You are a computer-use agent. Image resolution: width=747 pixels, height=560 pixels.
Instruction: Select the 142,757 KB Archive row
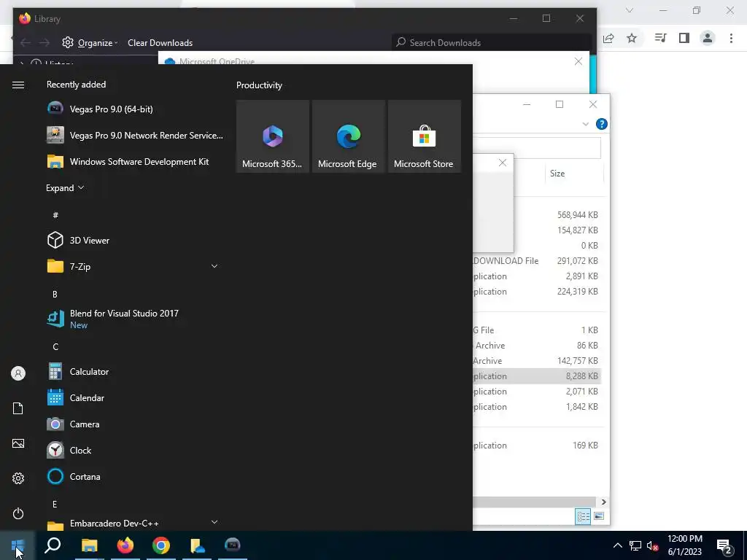[x=537, y=360]
